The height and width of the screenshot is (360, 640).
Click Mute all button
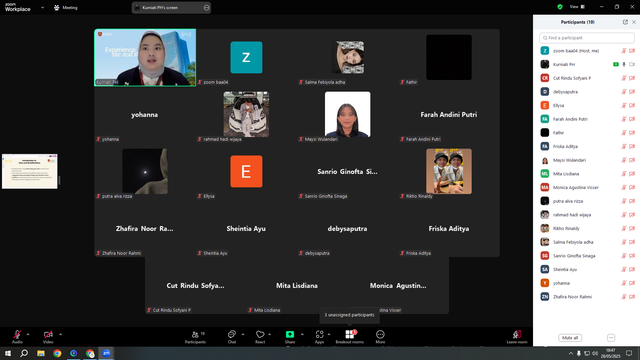pyautogui.click(x=570, y=338)
